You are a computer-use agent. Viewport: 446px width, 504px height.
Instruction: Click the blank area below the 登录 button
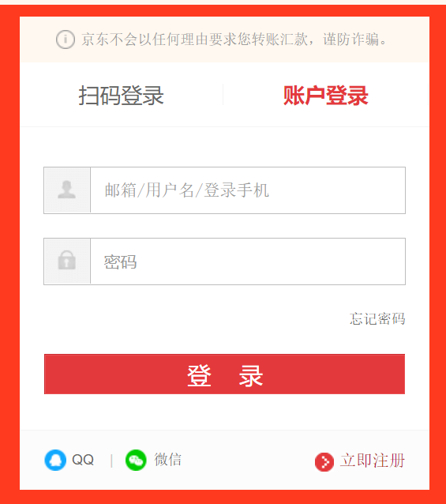pos(224,412)
